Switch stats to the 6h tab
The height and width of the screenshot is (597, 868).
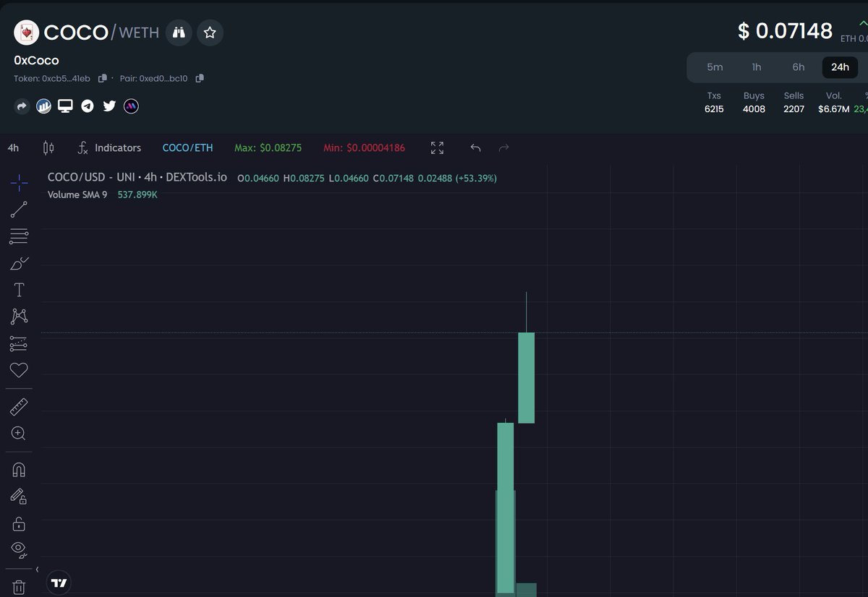pos(799,67)
